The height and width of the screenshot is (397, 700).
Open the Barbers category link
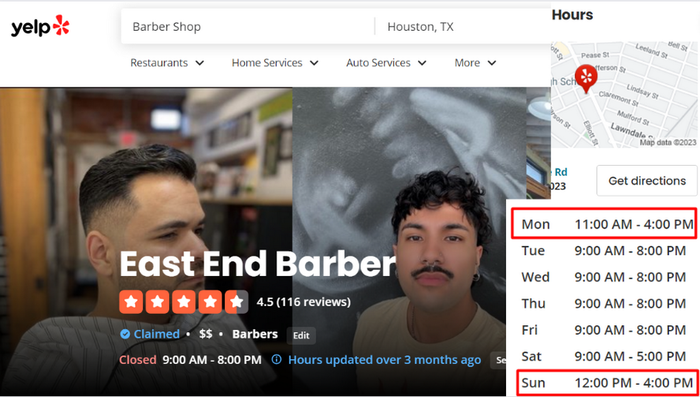pyautogui.click(x=255, y=334)
